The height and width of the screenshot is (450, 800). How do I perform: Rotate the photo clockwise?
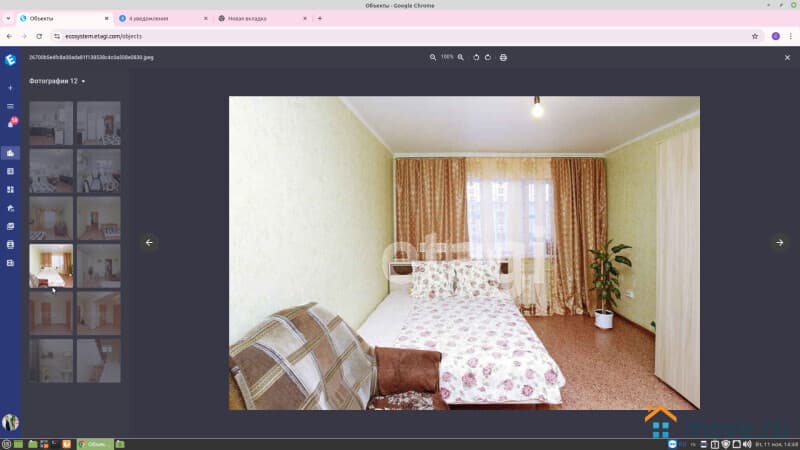[x=487, y=57]
